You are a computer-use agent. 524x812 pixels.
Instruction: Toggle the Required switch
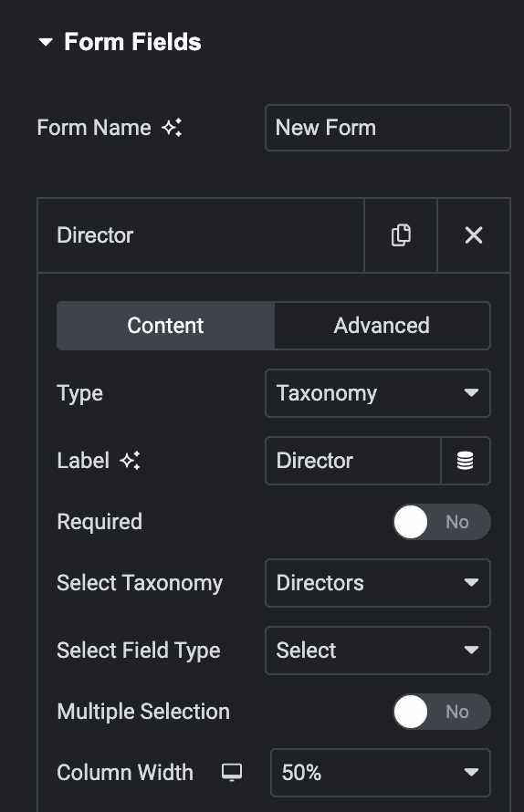442,522
